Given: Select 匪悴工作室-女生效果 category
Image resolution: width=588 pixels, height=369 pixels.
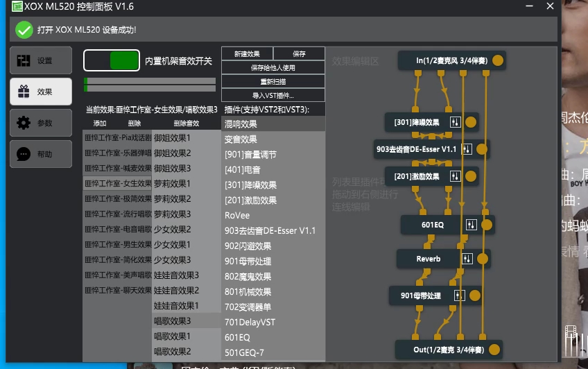Looking at the screenshot, I should [117, 183].
